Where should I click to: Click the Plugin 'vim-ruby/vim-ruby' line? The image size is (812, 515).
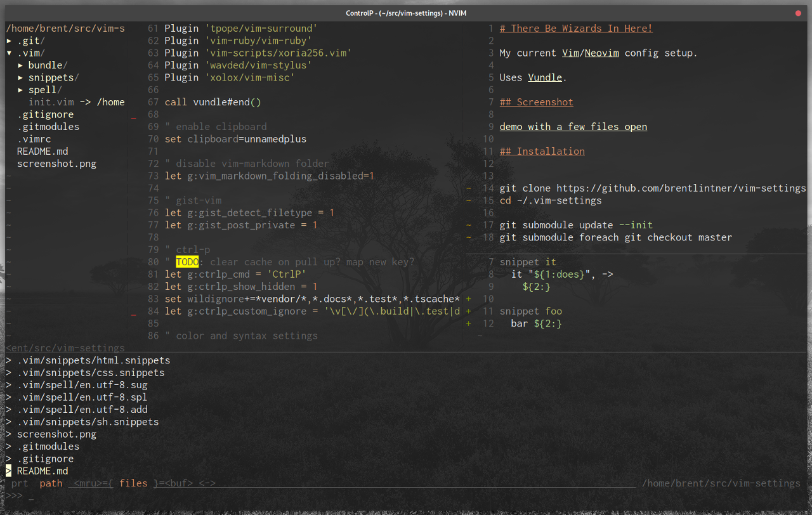238,41
